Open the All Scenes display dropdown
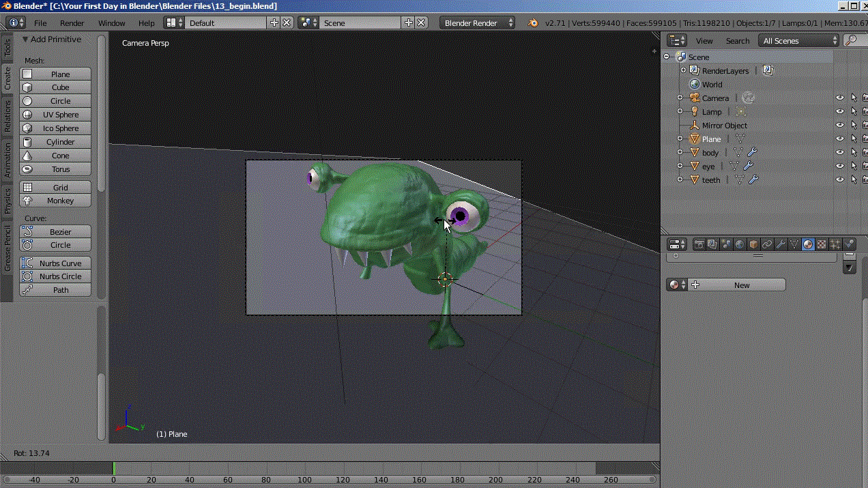The image size is (868, 488). click(x=799, y=41)
